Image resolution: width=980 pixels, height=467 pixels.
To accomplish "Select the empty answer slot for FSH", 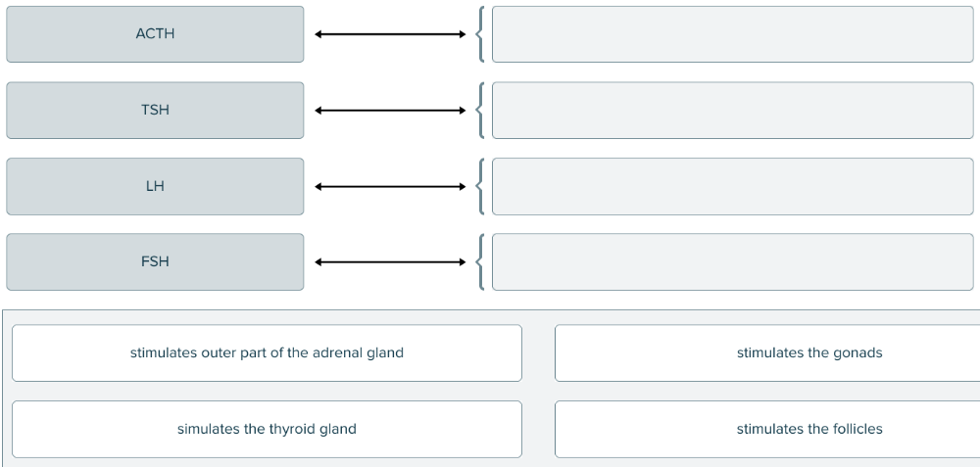I will [732, 261].
